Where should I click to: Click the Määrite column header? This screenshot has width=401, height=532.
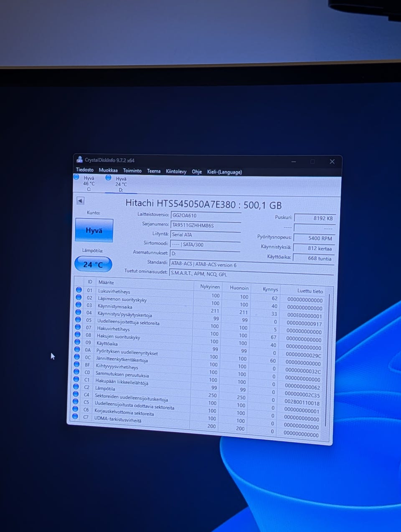point(145,284)
